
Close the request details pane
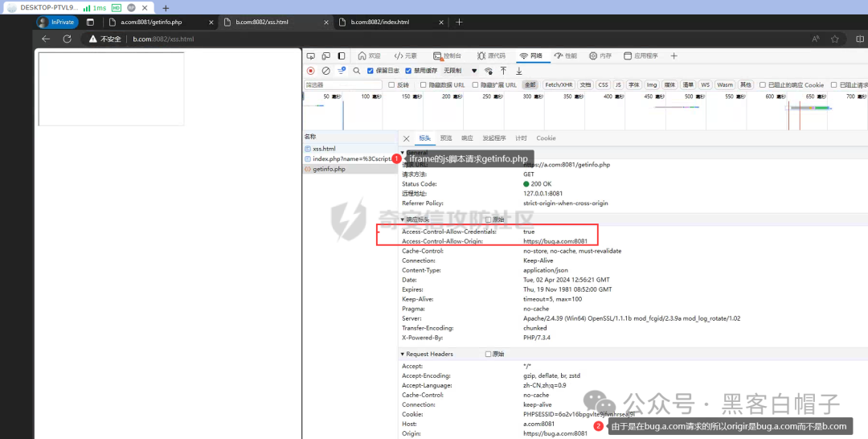[x=407, y=138]
